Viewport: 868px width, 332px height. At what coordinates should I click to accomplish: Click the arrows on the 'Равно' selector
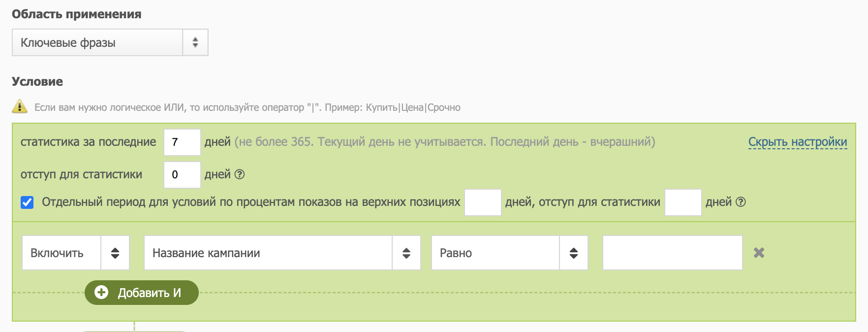(x=574, y=253)
